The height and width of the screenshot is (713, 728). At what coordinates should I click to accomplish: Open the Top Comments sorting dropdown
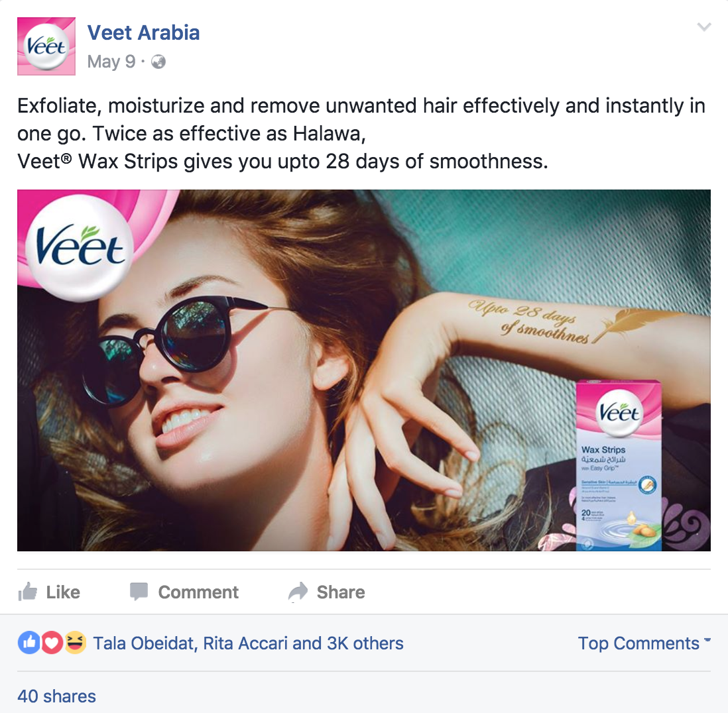pos(644,643)
